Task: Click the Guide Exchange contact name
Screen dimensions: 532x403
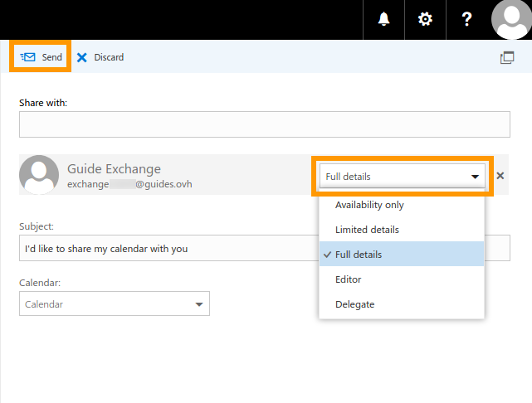Action: tap(114, 168)
